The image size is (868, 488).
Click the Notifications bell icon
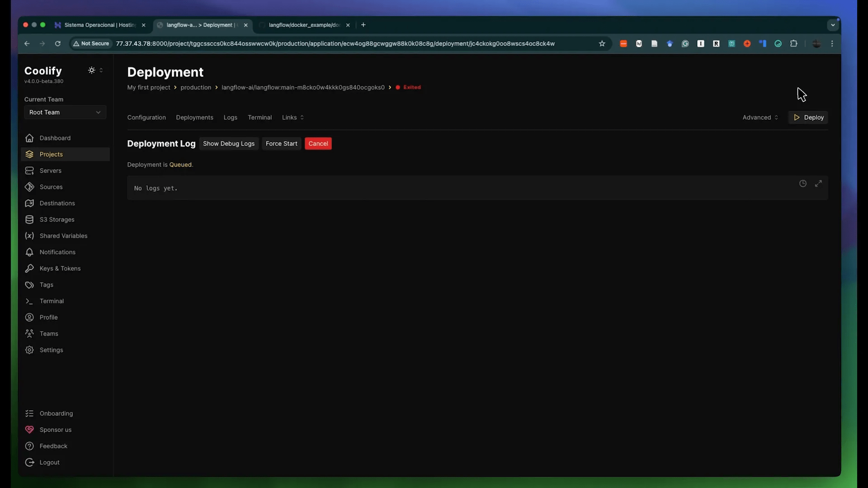coord(29,252)
